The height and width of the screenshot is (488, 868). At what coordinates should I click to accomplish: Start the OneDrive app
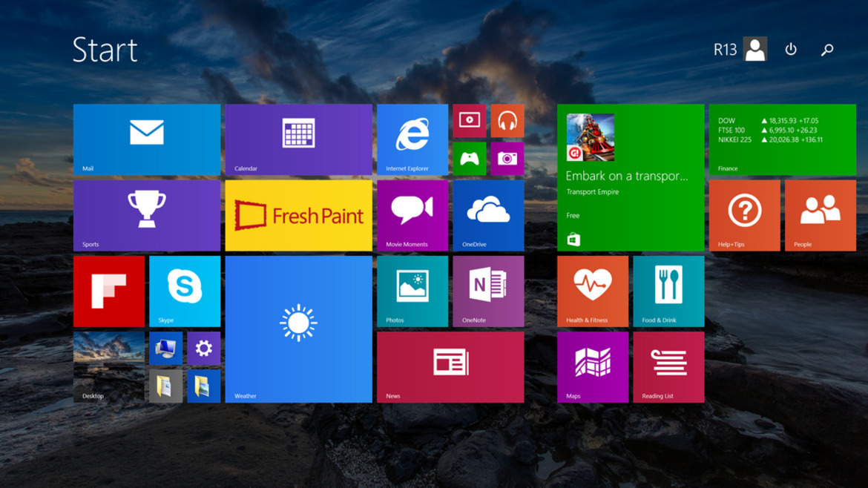pyautogui.click(x=489, y=215)
